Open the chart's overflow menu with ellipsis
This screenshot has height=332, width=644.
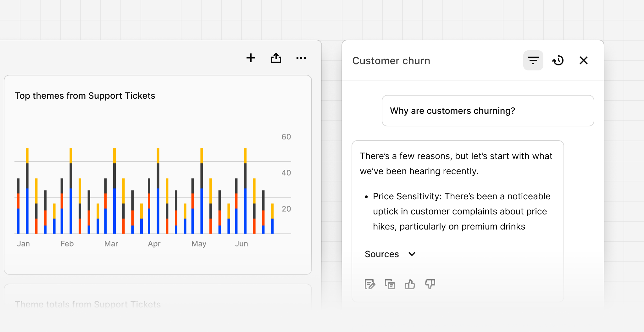[301, 58]
